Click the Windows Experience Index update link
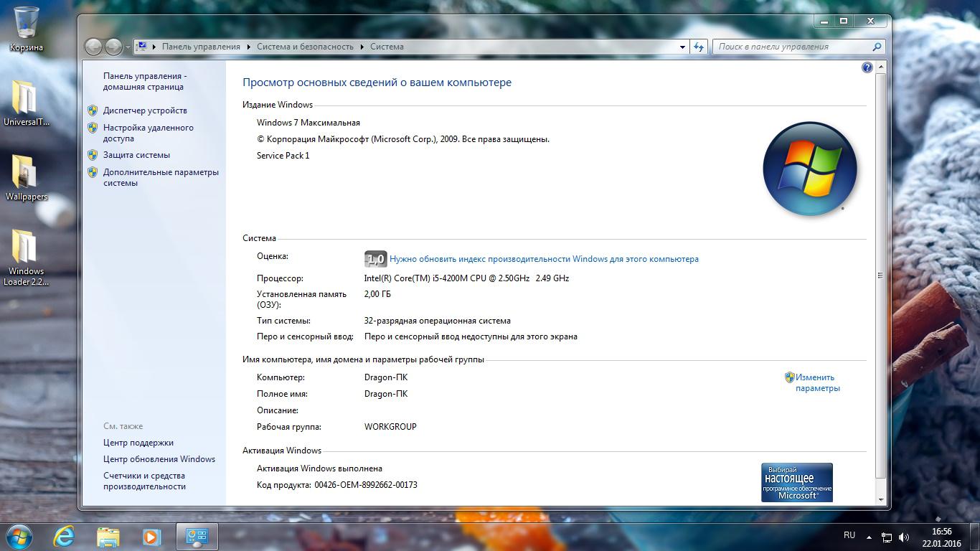This screenshot has height=551, width=980. click(x=544, y=259)
